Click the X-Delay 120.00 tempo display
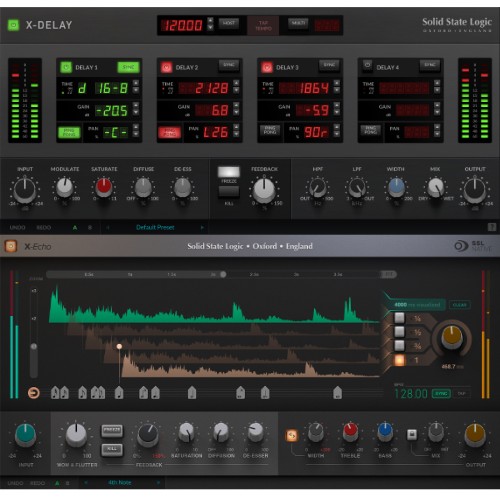Image resolution: width=500 pixels, height=500 pixels. coord(182,25)
